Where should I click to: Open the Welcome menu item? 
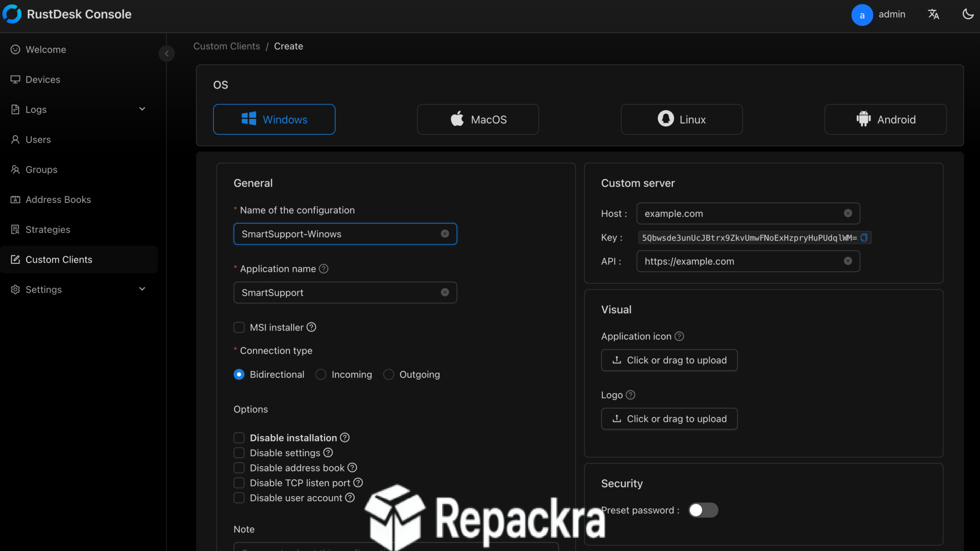(x=79, y=50)
